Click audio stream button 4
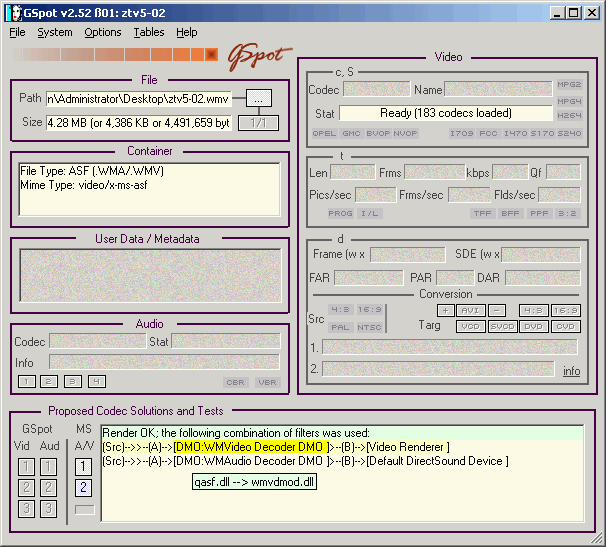Viewport: 606px width, 547px height. pyautogui.click(x=97, y=382)
